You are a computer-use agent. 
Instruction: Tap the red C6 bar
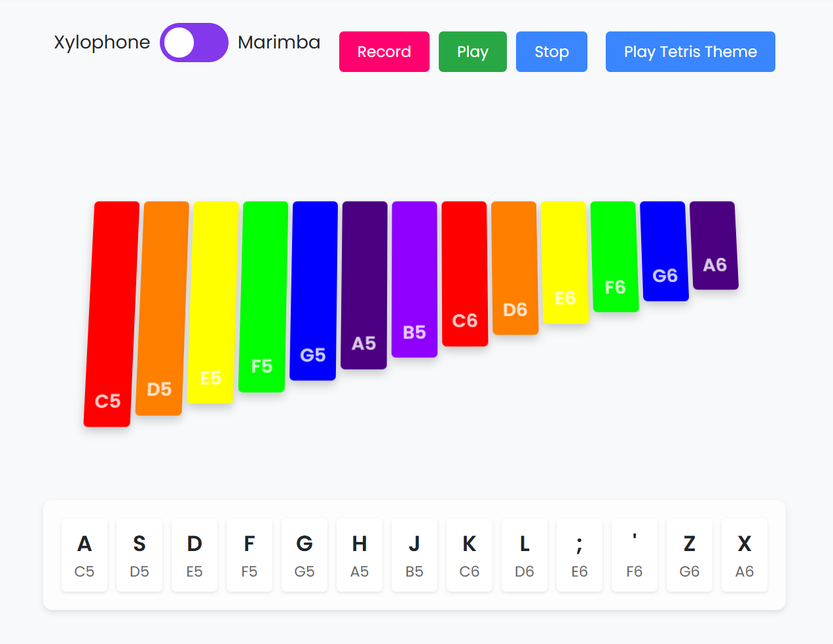464,274
